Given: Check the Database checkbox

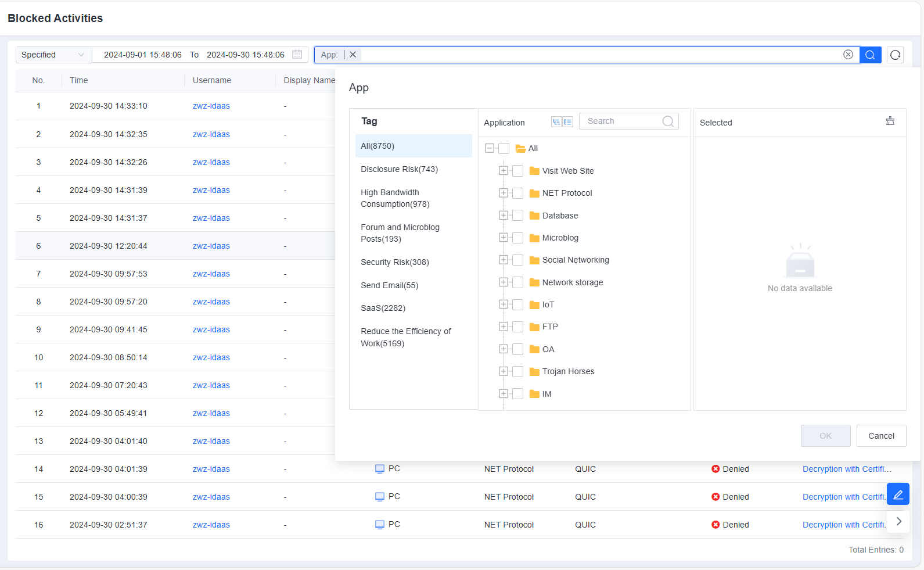Looking at the screenshot, I should 517,216.
